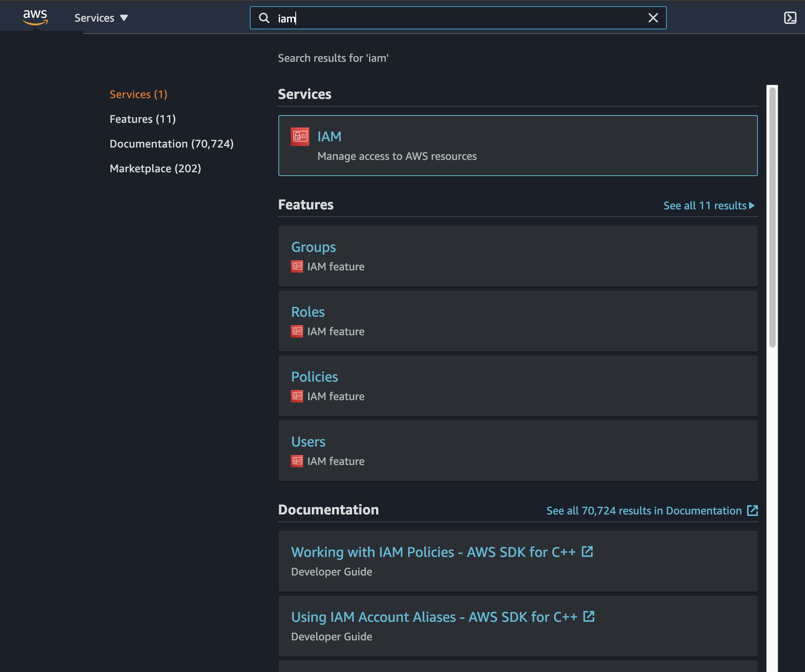Click the IAM icon under Roles

click(x=297, y=331)
